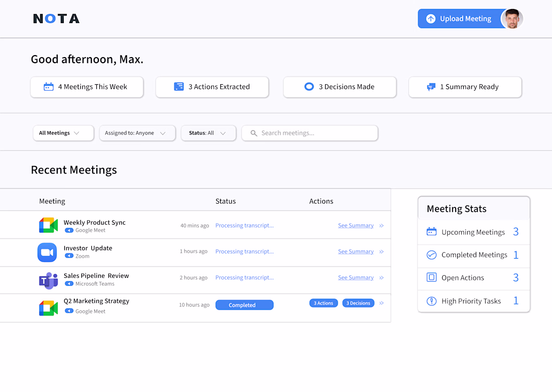Click the alert icon next to High Priority Tasks
This screenshot has width=552, height=392.
click(431, 301)
